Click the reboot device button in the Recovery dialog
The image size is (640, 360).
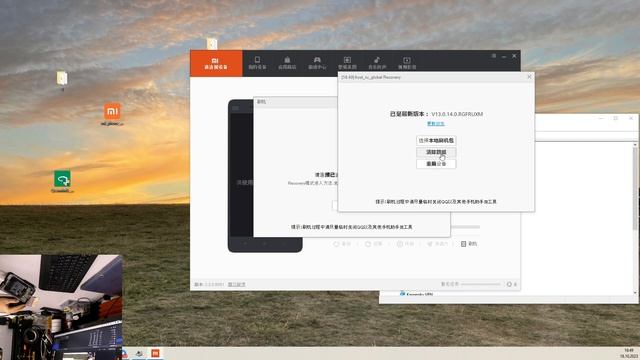click(x=436, y=164)
